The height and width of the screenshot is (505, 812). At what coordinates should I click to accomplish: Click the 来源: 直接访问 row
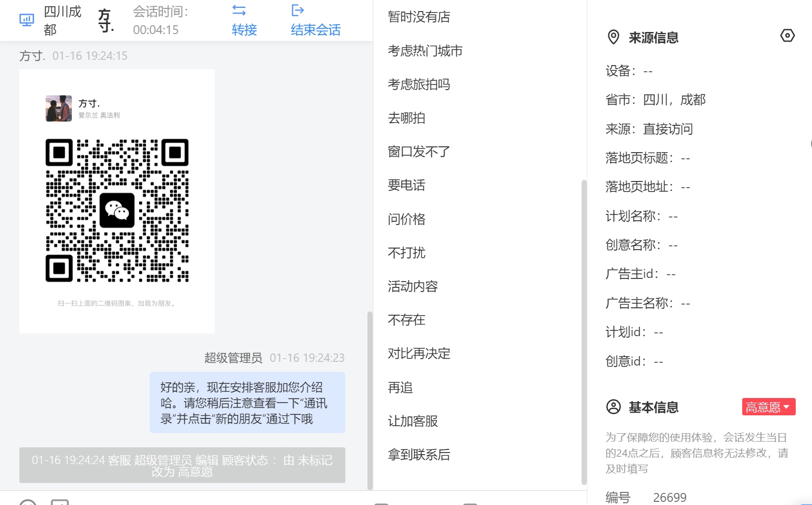[x=649, y=129]
